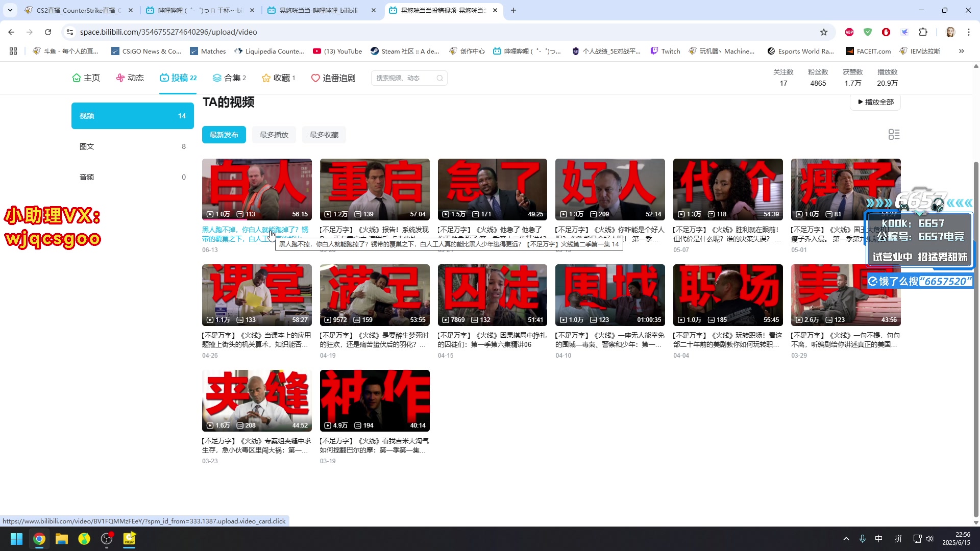Open the apps grid in bookmarks bar
Screen dimensions: 980x551
[x=13, y=51]
